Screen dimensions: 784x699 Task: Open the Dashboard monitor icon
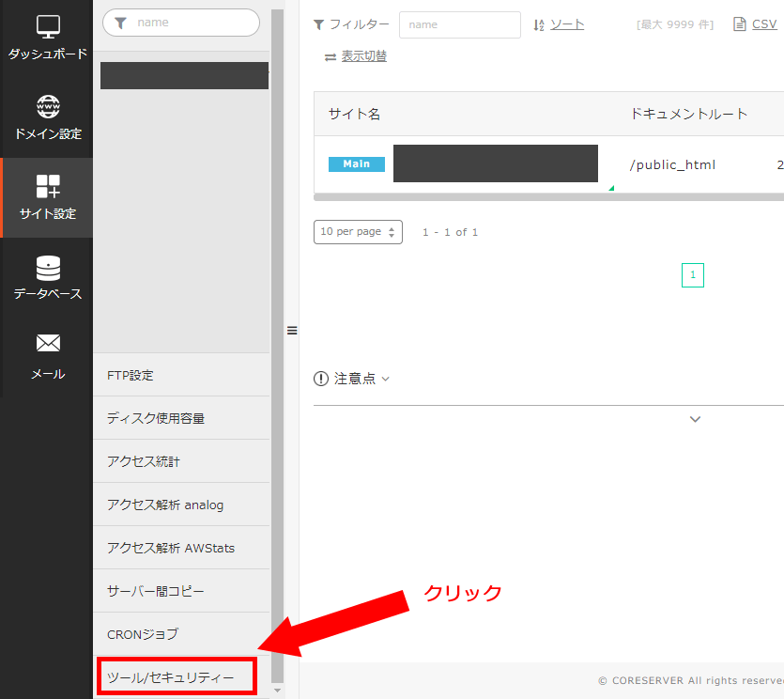coord(48,26)
